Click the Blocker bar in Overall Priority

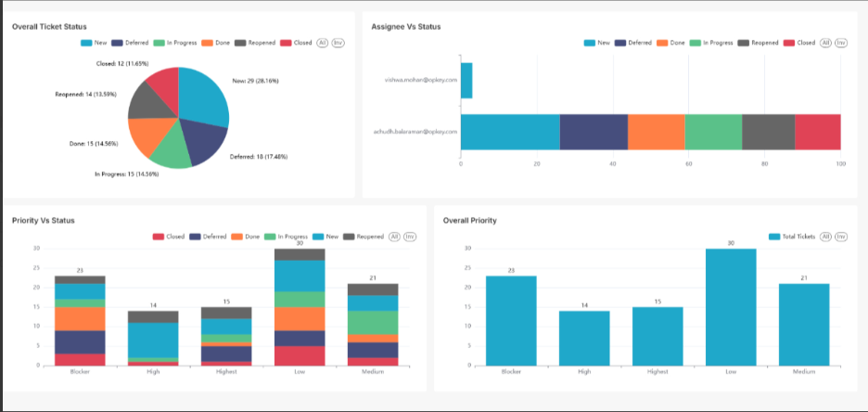[511, 320]
